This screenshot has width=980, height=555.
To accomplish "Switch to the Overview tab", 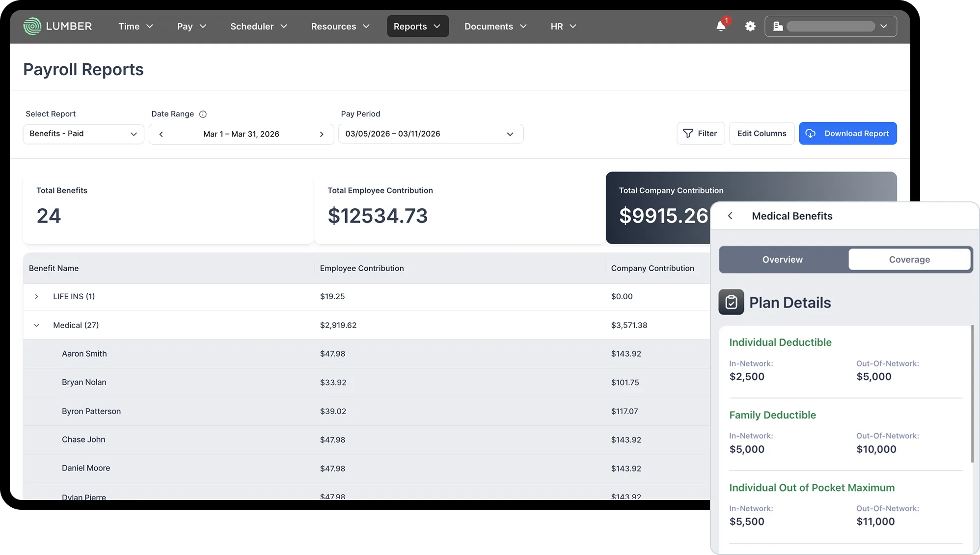I will (782, 259).
